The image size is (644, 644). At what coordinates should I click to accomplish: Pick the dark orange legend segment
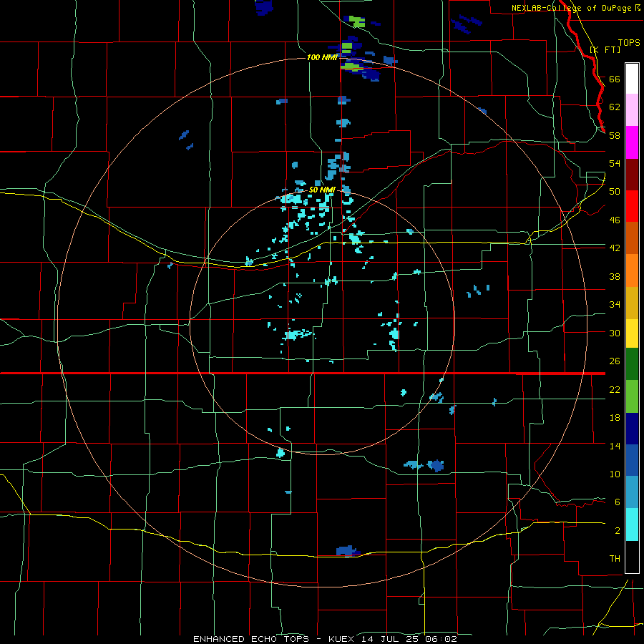click(x=632, y=238)
